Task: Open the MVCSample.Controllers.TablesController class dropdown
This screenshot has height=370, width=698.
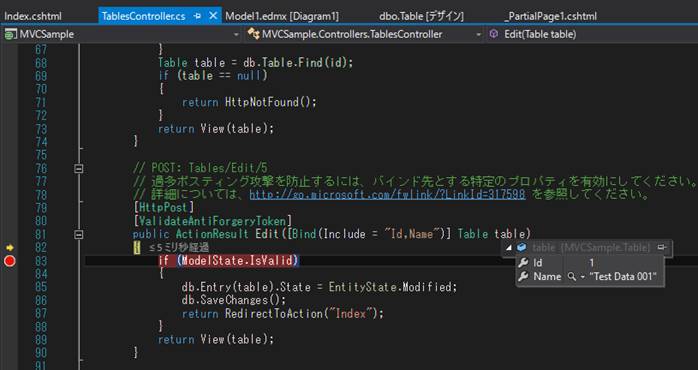Action: 479,34
